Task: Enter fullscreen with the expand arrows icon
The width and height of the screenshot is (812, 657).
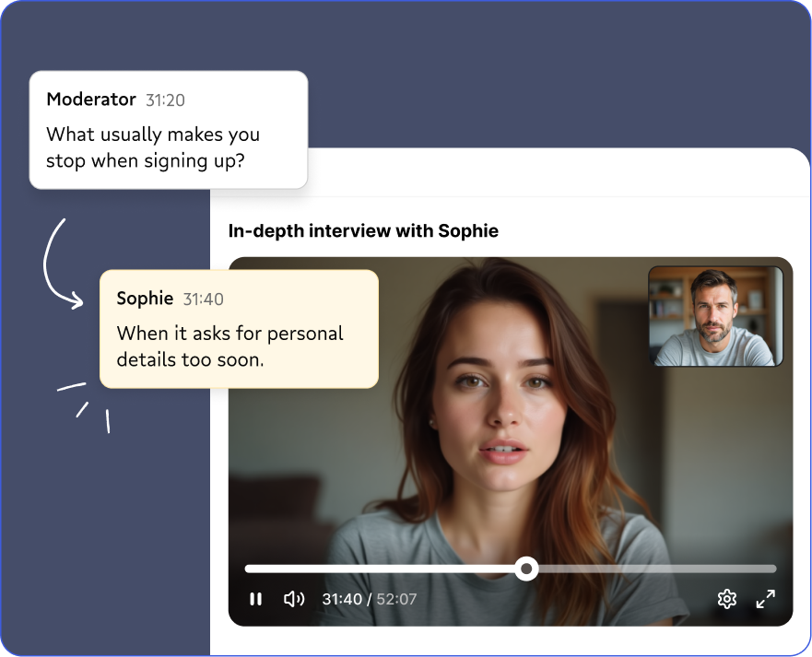Action: (765, 599)
